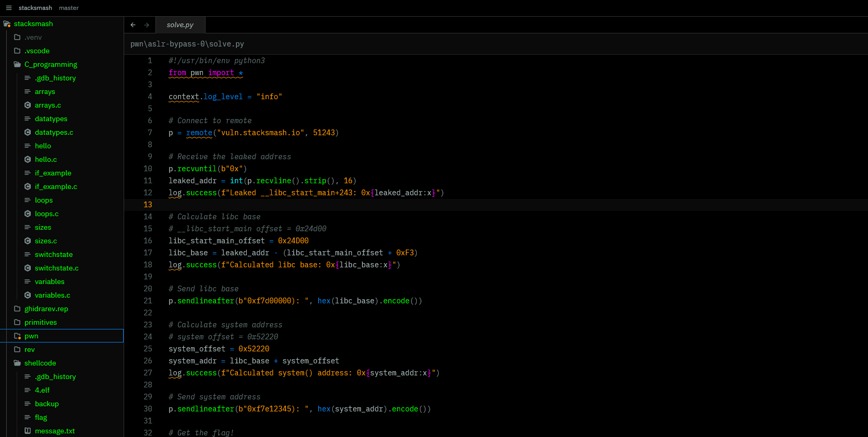Viewport: 868px width, 437px height.
Task: Click the '# Calculate libc base' comment
Action: 214,217
